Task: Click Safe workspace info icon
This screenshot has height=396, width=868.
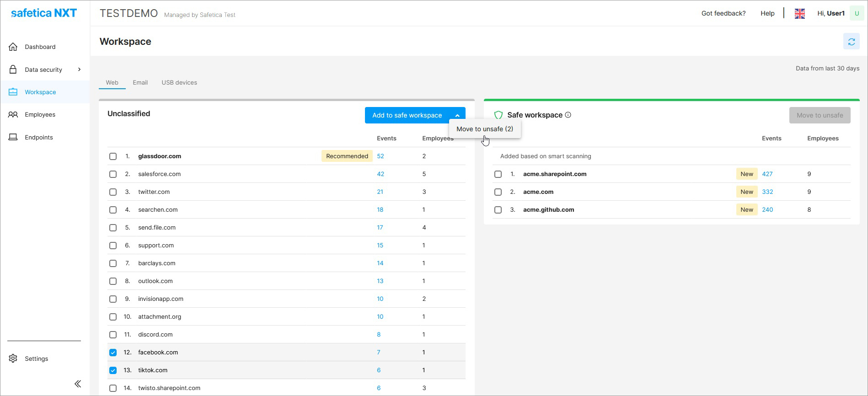Action: click(x=568, y=115)
